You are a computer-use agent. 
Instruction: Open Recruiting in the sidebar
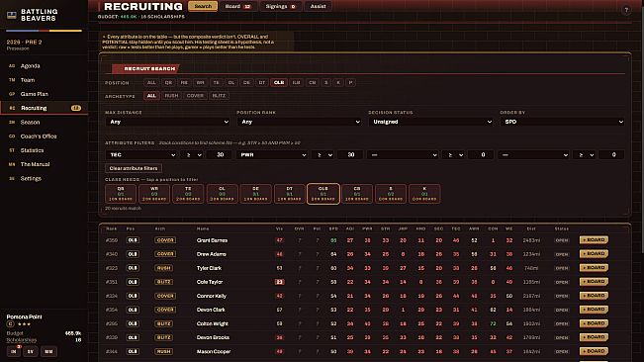click(44, 108)
